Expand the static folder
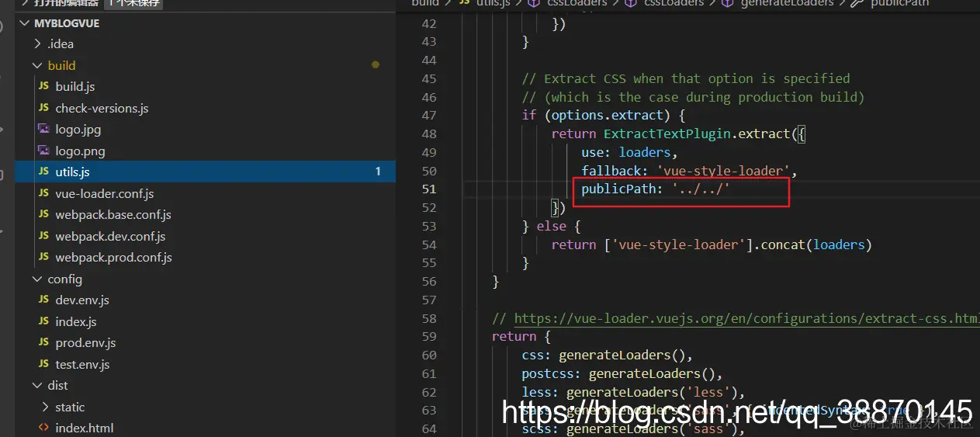The width and height of the screenshot is (980, 437). (x=45, y=407)
